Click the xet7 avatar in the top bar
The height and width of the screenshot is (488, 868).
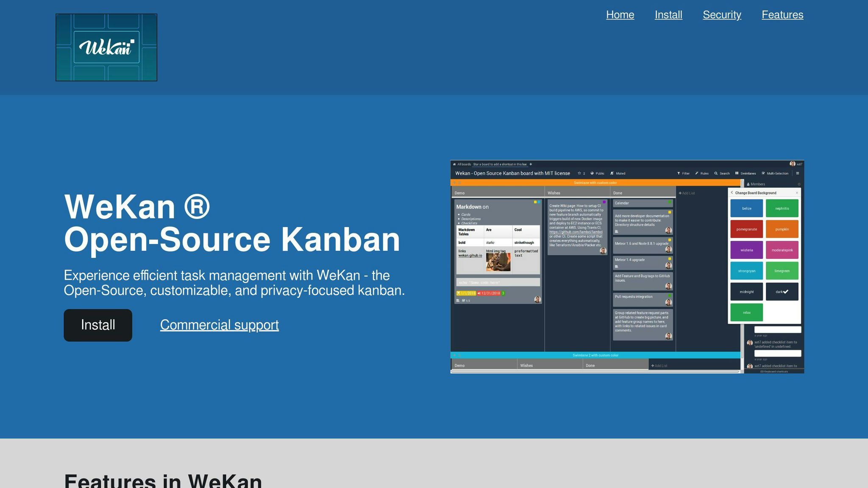[x=792, y=164]
